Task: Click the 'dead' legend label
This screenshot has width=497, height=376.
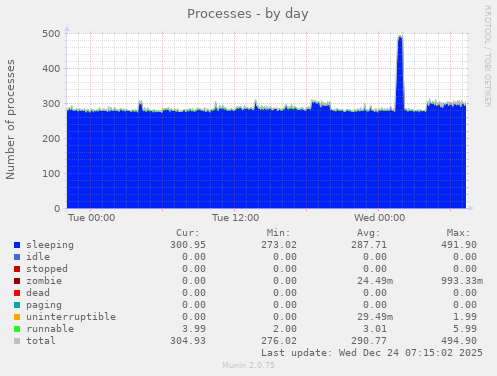Action: (x=38, y=293)
